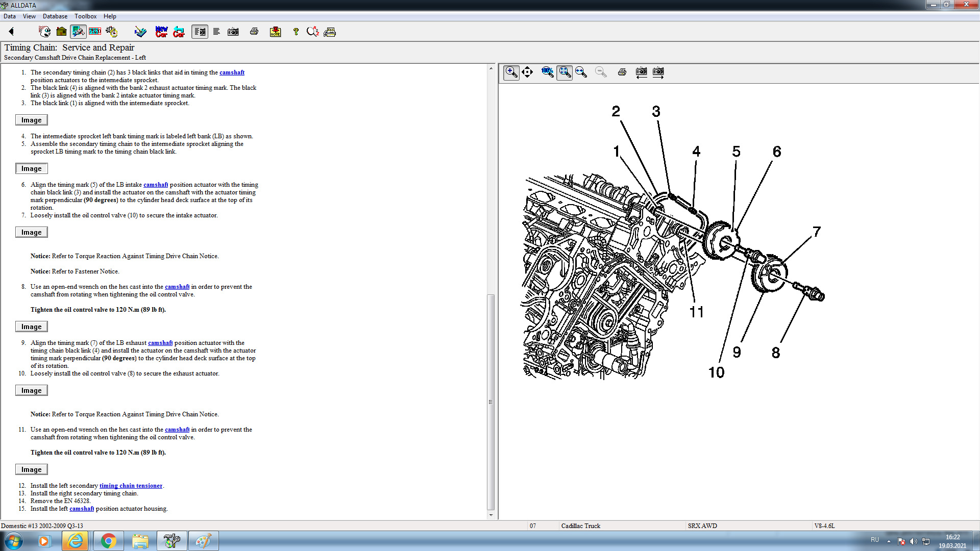
Task: Click the house home icon
Action: coord(61,32)
